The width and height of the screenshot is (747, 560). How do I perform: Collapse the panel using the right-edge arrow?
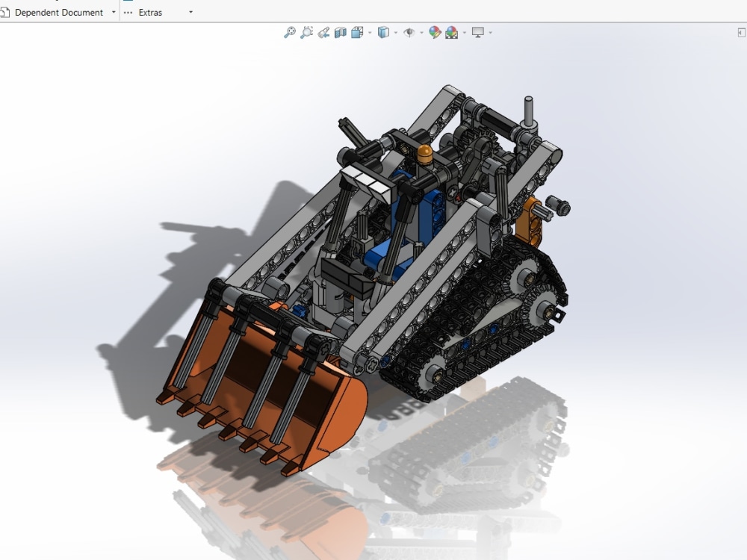tap(740, 33)
